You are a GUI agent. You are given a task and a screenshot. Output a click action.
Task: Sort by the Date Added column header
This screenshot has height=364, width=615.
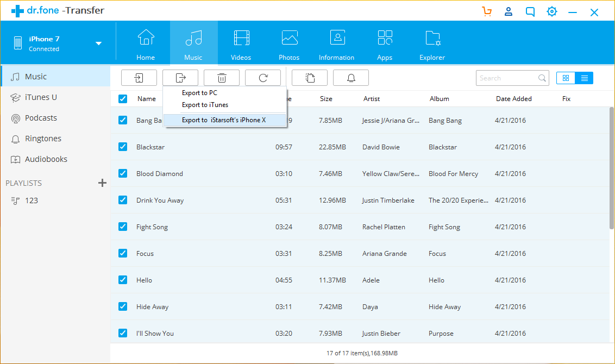(514, 99)
